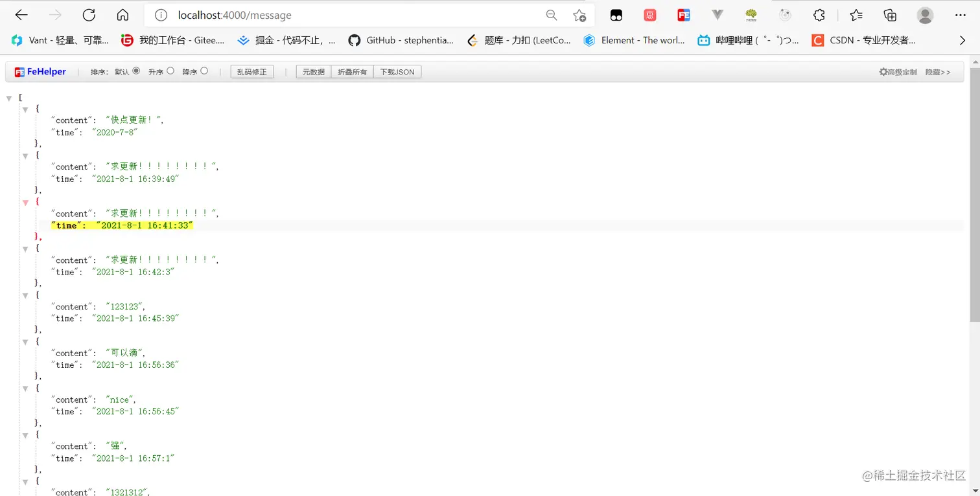Open the LeetCode 题库 bookmark
The image size is (980, 496).
coord(519,40)
